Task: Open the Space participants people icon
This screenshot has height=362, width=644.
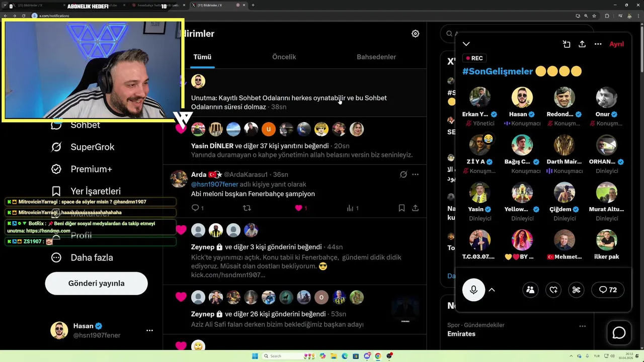Action: point(530,290)
